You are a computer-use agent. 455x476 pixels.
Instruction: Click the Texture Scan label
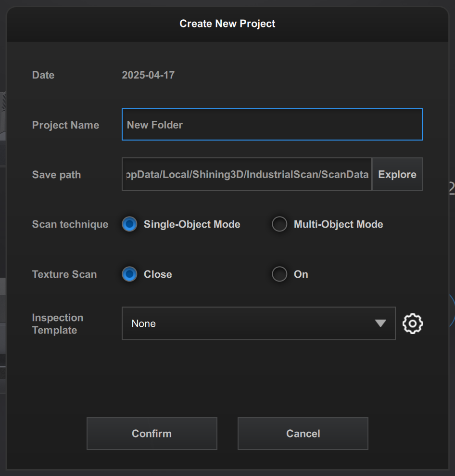tap(64, 274)
